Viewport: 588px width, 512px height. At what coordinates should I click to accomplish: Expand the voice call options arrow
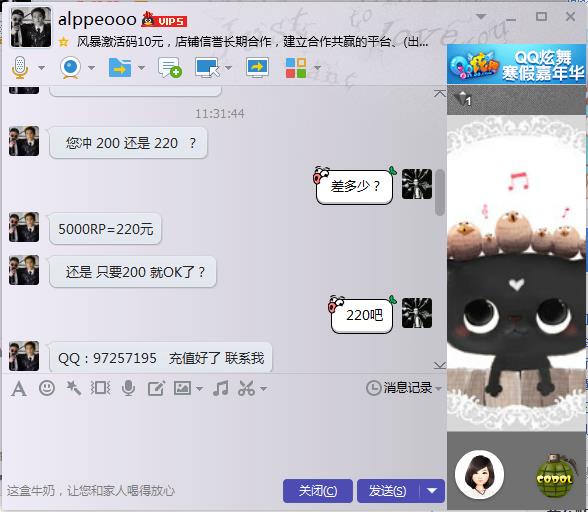42,68
